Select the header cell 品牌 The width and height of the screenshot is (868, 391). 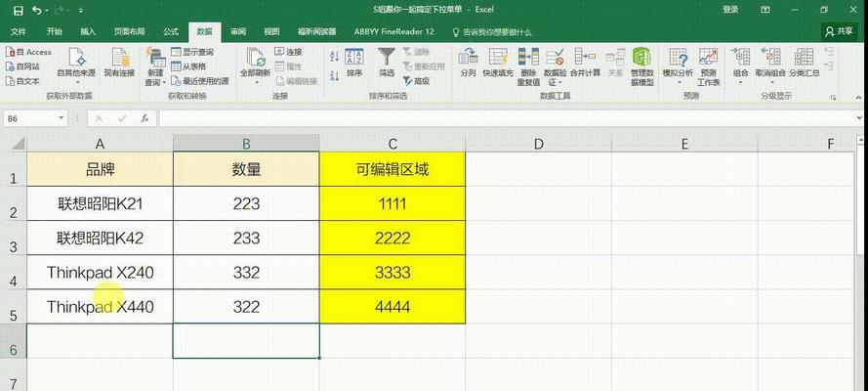coord(101,169)
